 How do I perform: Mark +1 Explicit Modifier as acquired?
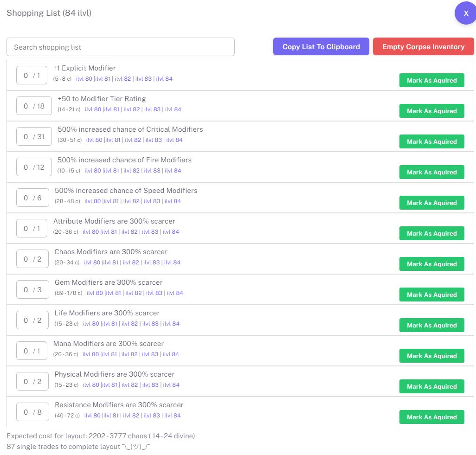point(431,80)
